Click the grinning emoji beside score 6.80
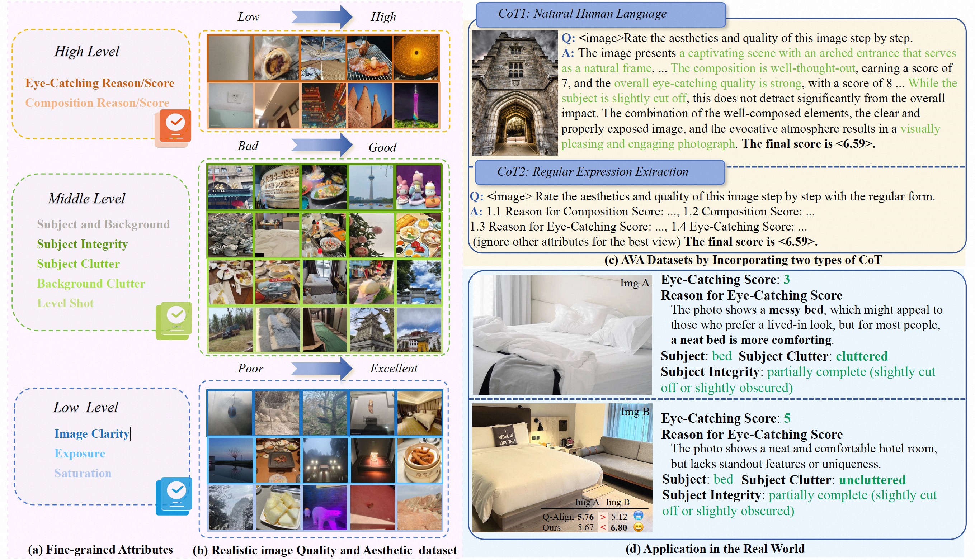This screenshot has width=975, height=560. [x=638, y=527]
